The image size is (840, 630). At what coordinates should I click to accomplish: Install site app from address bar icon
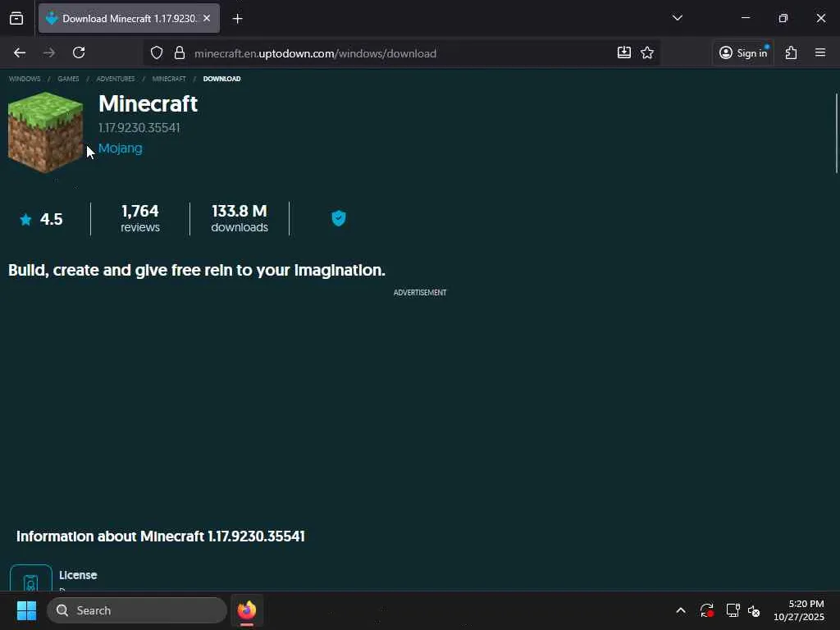(624, 52)
